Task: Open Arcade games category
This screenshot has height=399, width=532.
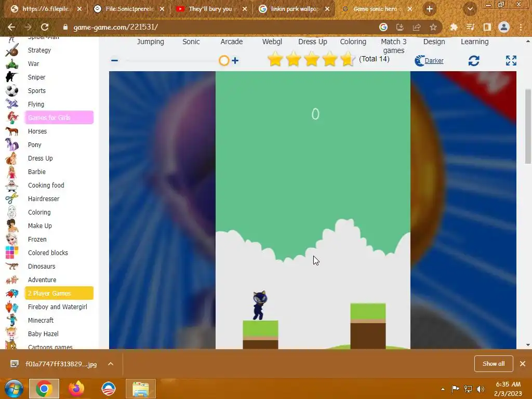Action: 232,42
